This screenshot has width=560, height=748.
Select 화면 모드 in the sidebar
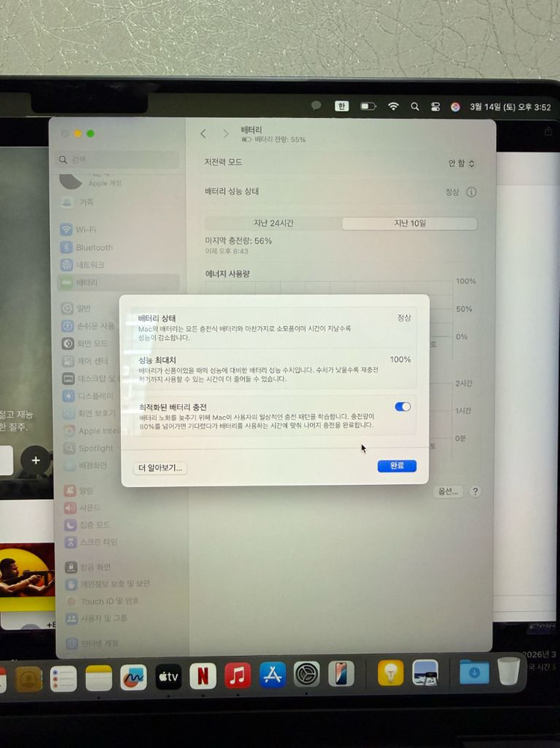pos(85,344)
